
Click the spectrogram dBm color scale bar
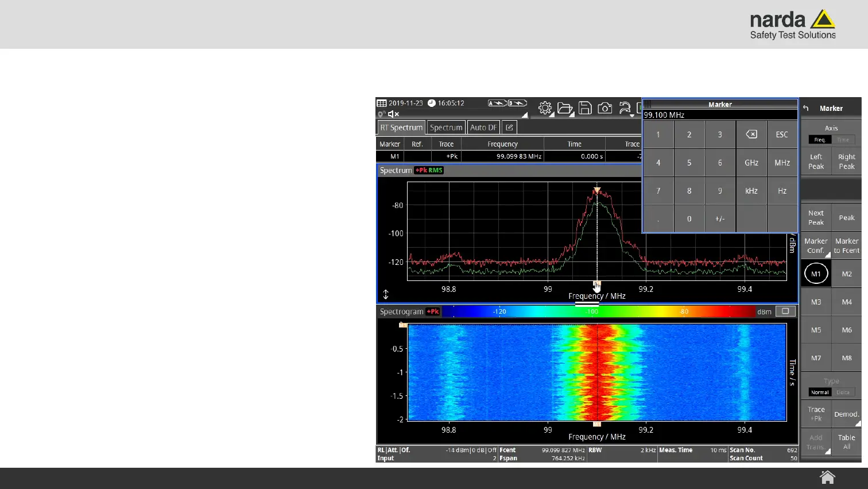[x=597, y=311]
